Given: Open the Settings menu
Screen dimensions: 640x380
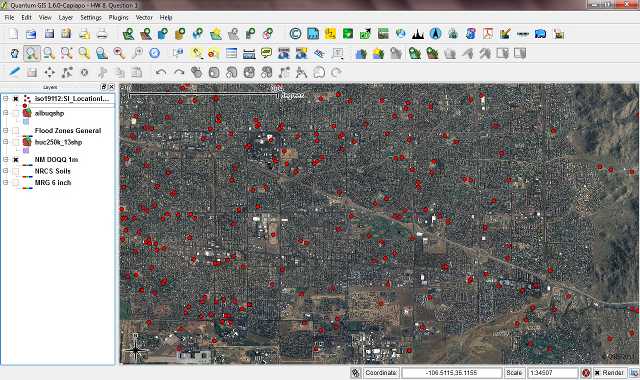Looking at the screenshot, I should point(91,18).
